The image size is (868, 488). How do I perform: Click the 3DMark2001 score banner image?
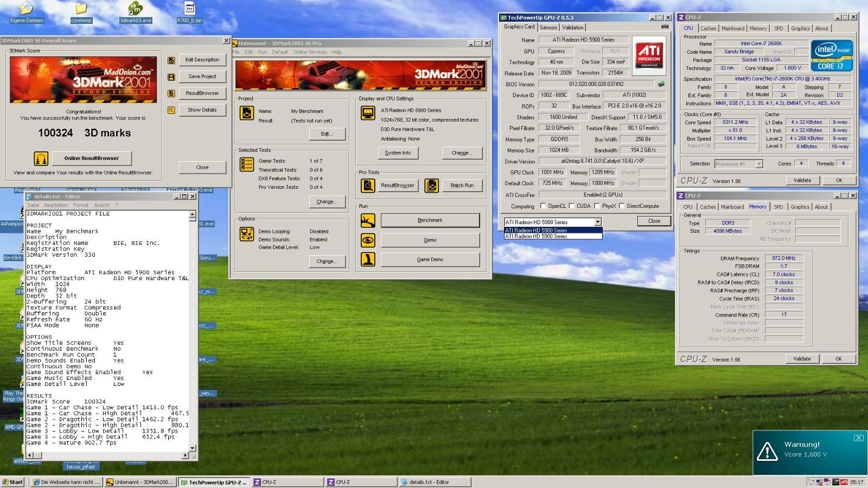pyautogui.click(x=83, y=80)
